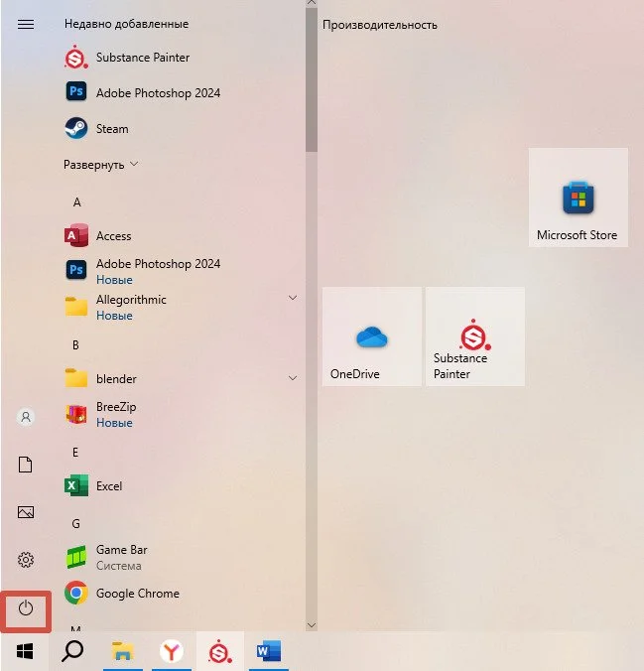Launch Excel from the app list
This screenshot has height=671, width=644.
[93, 485]
